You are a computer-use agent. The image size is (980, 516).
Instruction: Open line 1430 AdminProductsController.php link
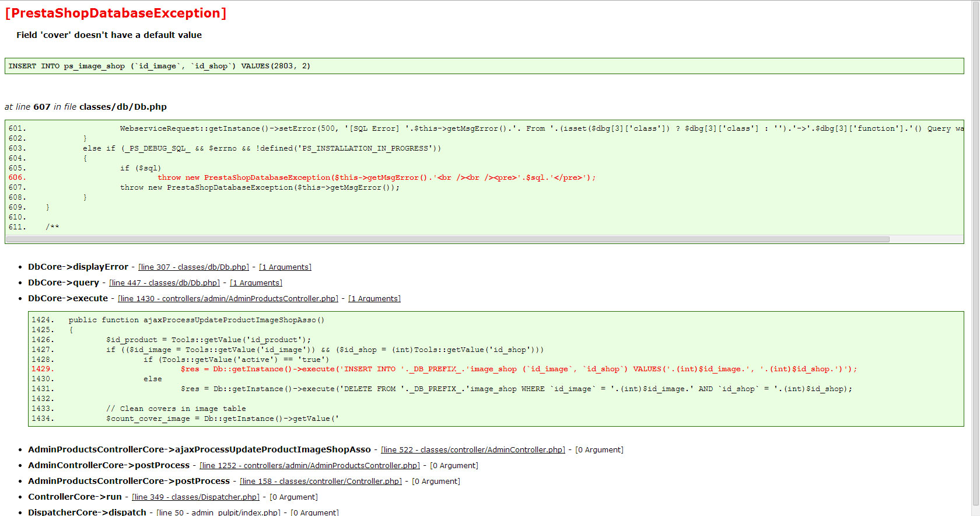[x=228, y=298]
